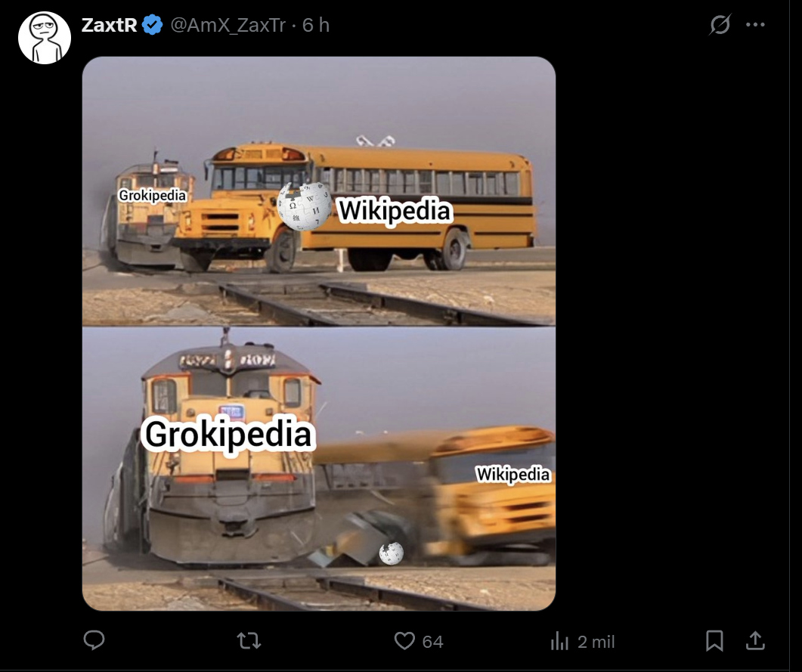
Task: Click the ZaxtR display name
Action: [x=109, y=24]
